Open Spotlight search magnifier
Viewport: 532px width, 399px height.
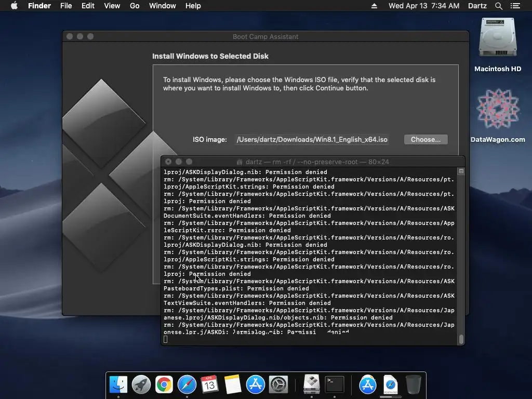499,6
